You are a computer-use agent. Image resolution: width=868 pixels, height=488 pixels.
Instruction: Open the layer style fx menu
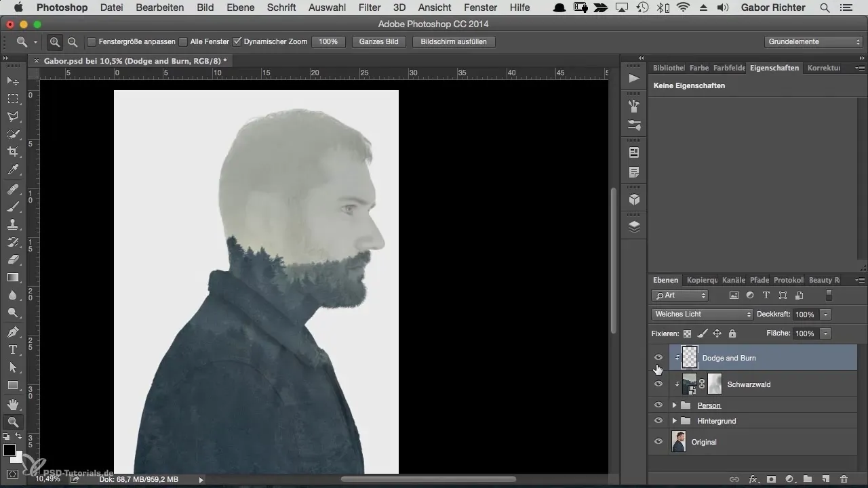(753, 479)
